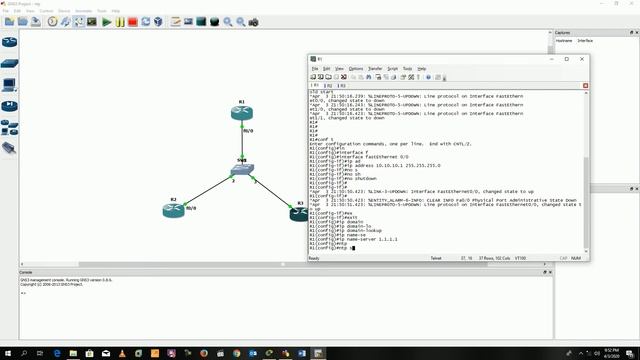Browse security devices in left sidebar
This screenshot has width=640, height=360.
[x=9, y=106]
